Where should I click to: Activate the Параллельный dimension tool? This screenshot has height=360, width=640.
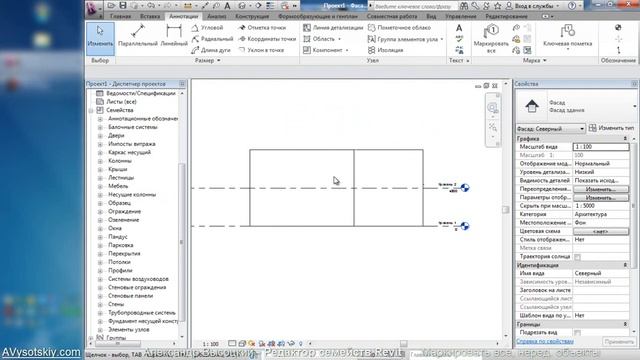click(138, 36)
